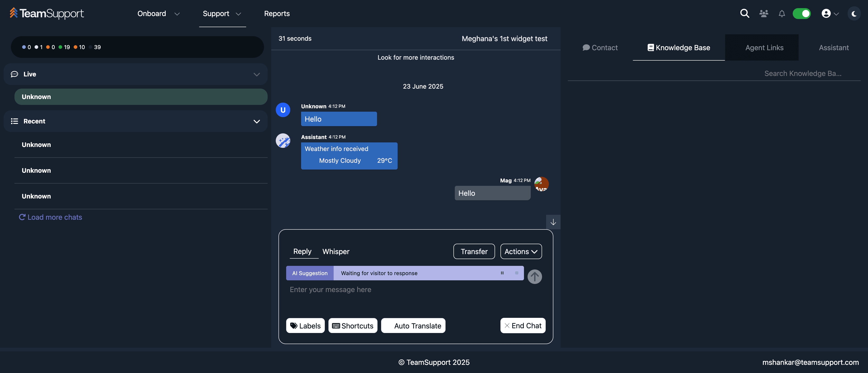Switch to the Contact tab
This screenshot has width=868, height=373.
[x=600, y=48]
